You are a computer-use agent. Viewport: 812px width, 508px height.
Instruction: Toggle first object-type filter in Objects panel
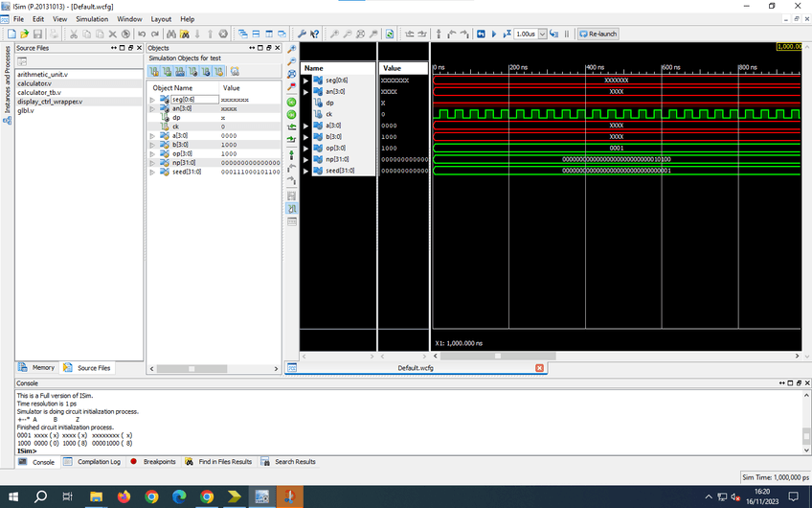(x=152, y=71)
